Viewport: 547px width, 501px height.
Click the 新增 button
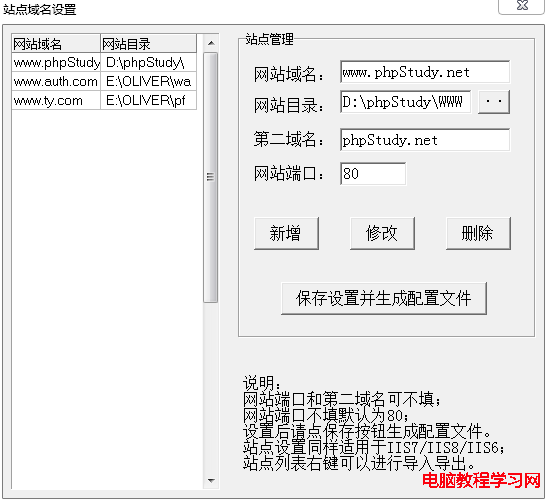(286, 233)
